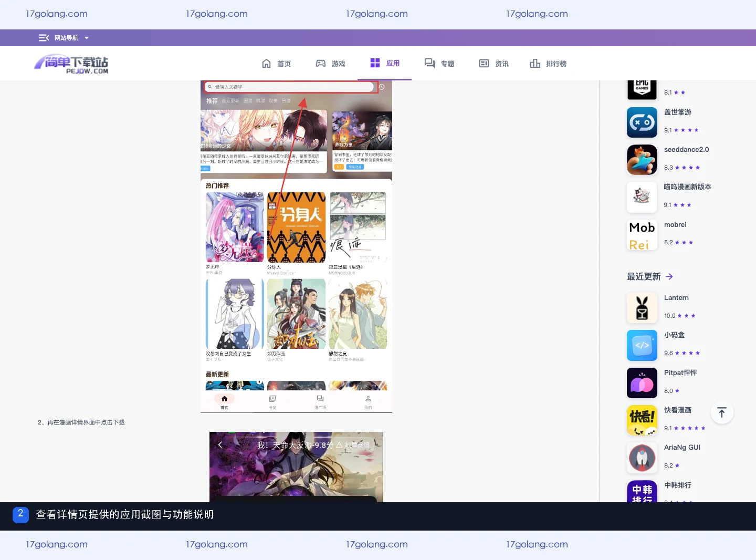The image size is (756, 560).
Task: Click the gamepad icon for 游戏
Action: 321,64
